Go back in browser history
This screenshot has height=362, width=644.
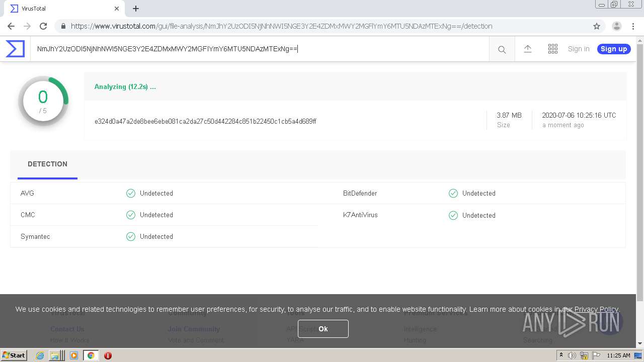pos(11,26)
